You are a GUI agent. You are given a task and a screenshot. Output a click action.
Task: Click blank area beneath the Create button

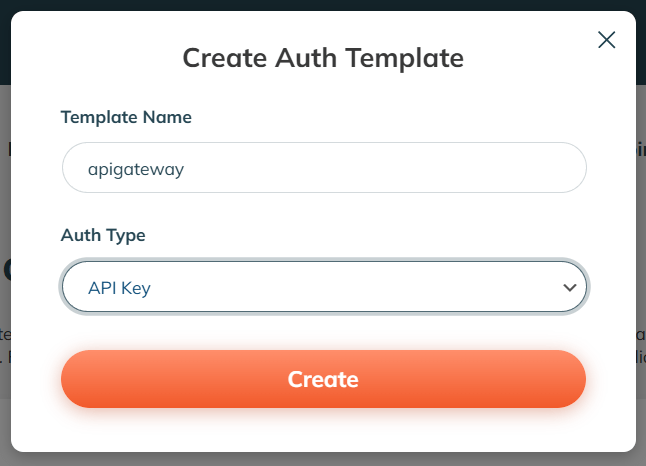coord(323,431)
